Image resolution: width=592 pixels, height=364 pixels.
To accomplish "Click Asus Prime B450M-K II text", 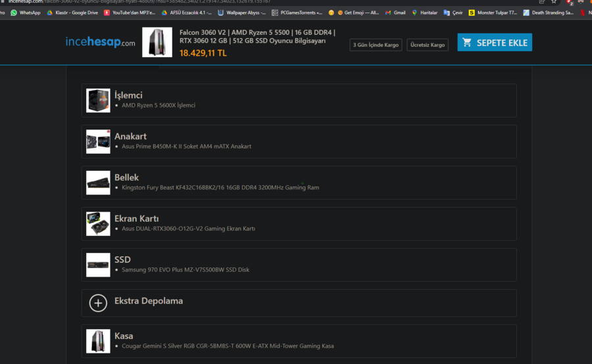I will [187, 147].
